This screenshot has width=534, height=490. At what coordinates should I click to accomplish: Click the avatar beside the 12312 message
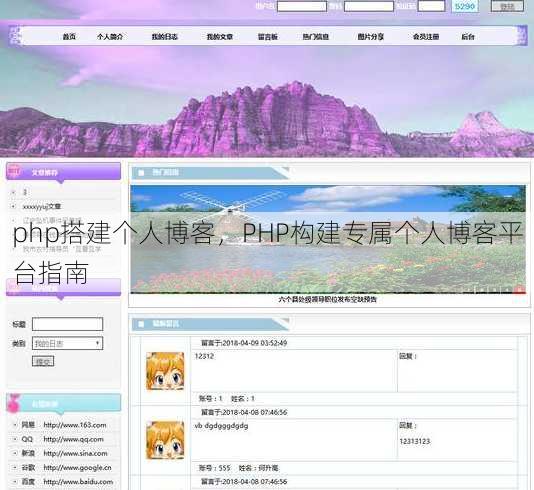tap(165, 371)
